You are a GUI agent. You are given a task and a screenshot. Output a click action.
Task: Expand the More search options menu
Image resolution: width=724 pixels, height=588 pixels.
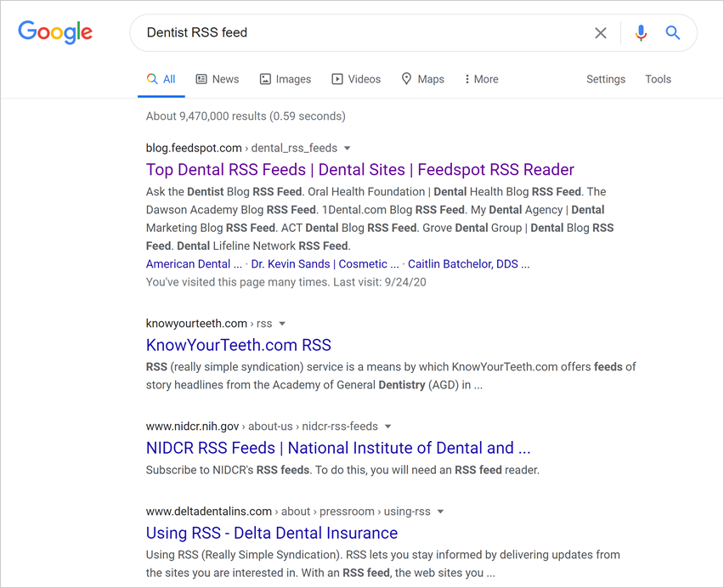click(481, 79)
